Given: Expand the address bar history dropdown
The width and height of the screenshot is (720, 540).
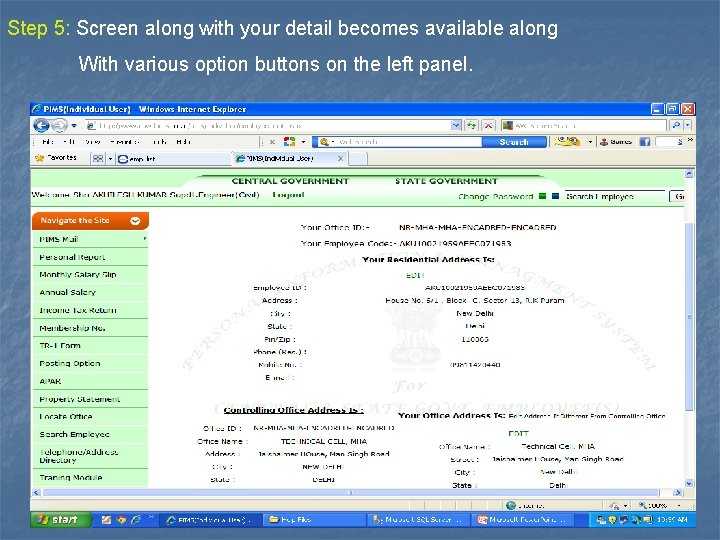Looking at the screenshot, I should point(456,125).
